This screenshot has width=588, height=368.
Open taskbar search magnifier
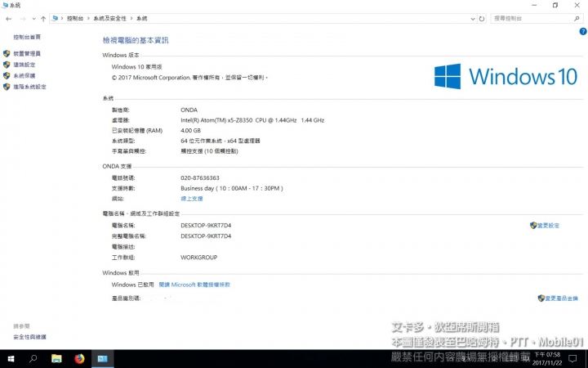point(33,359)
